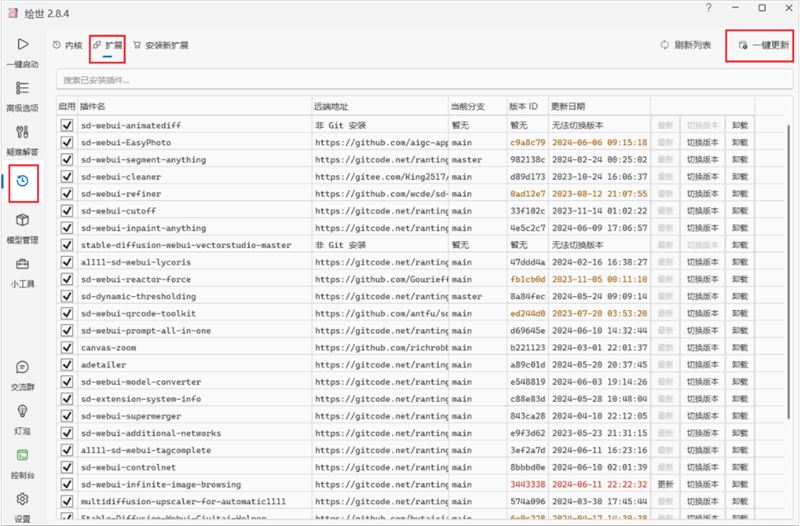Open 控制台 console icon
The image size is (800, 526).
(22, 455)
